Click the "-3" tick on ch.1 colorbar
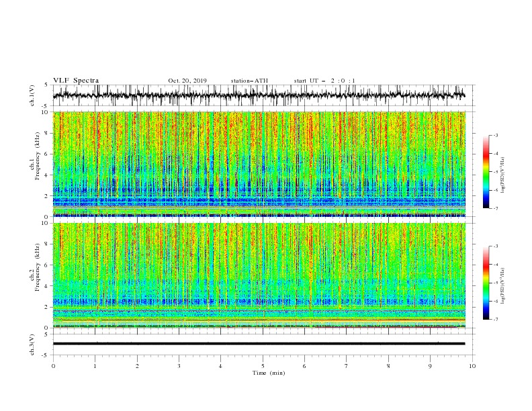 [495, 135]
